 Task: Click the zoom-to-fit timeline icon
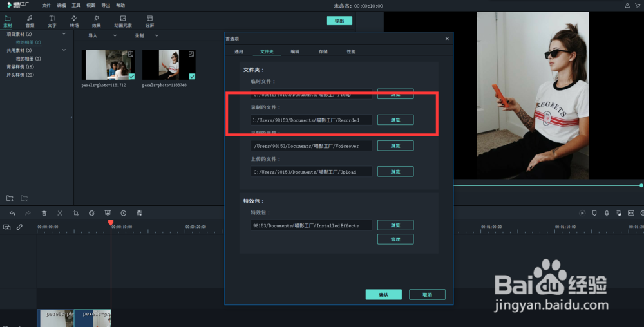(x=631, y=213)
